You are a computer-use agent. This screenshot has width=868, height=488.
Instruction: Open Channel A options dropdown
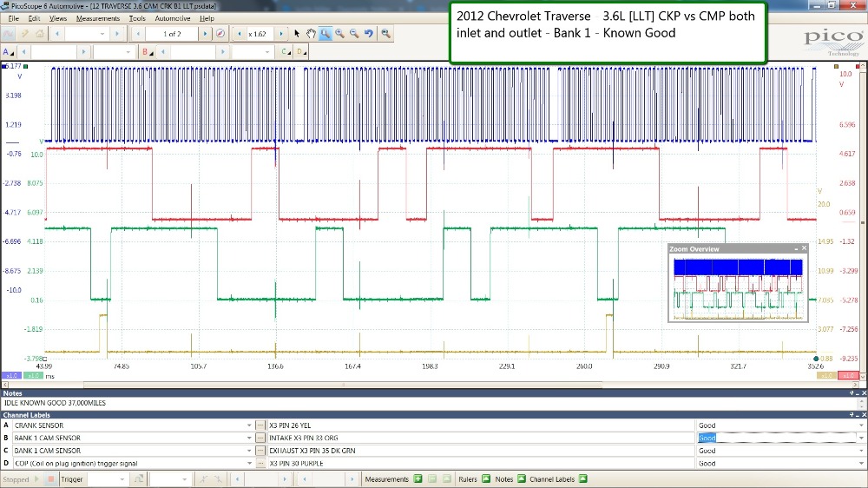7,52
